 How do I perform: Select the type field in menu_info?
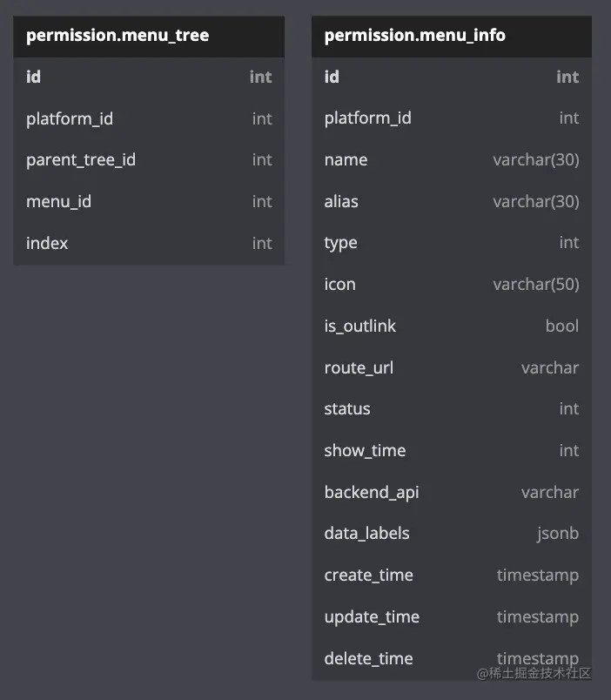coord(452,243)
